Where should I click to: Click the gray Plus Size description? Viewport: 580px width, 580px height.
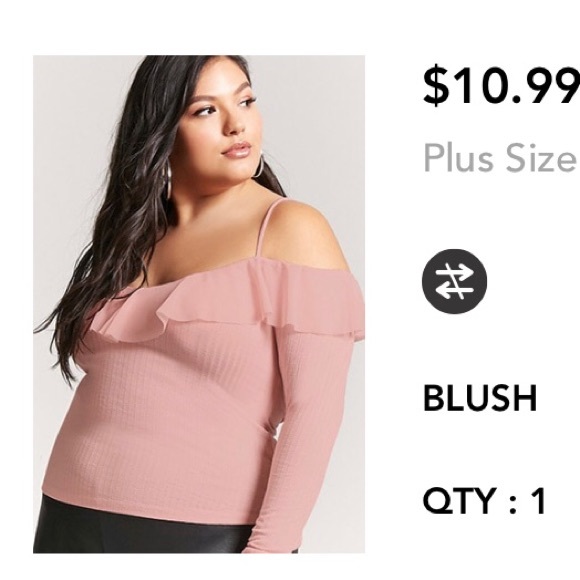pos(502,158)
